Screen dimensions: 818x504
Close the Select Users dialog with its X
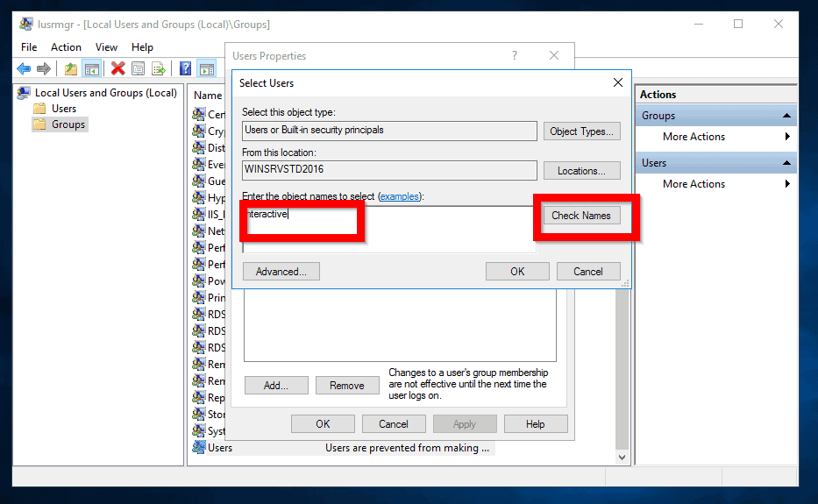tap(618, 82)
